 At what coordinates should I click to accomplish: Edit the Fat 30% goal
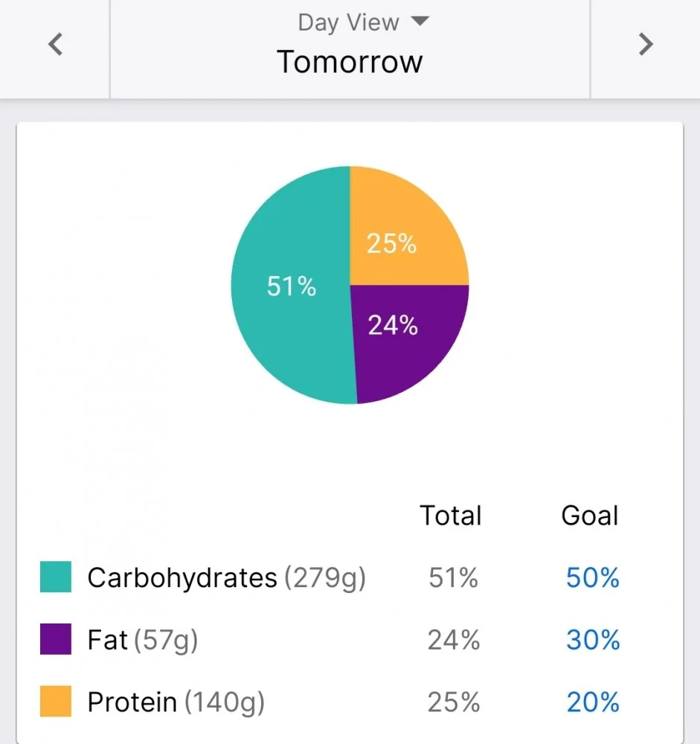592,640
